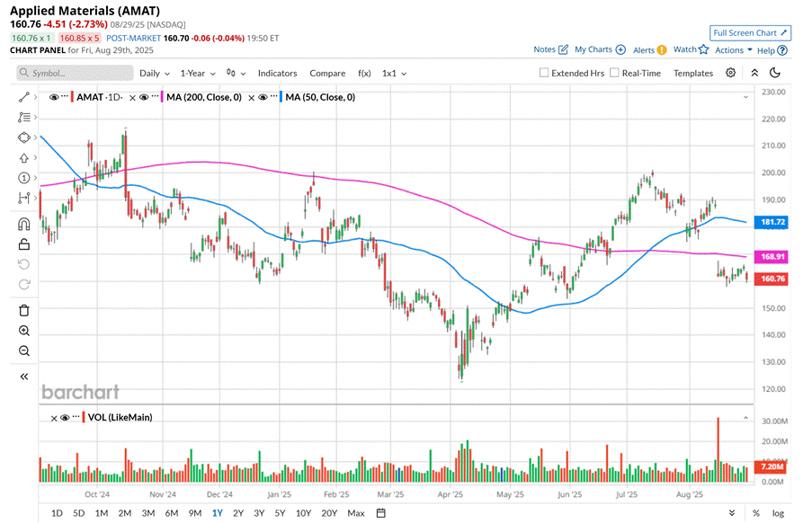Zoom out of the chart
Screen dimensions: 812x523
[x=23, y=350]
